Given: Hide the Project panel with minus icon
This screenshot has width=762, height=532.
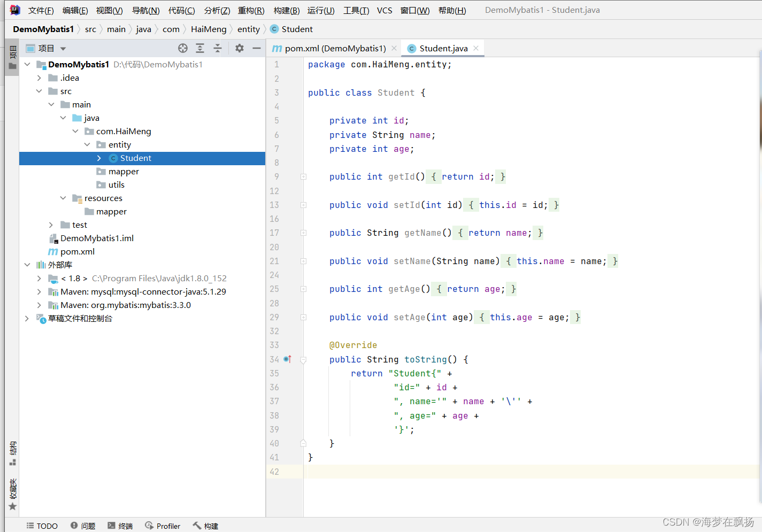Looking at the screenshot, I should (257, 48).
